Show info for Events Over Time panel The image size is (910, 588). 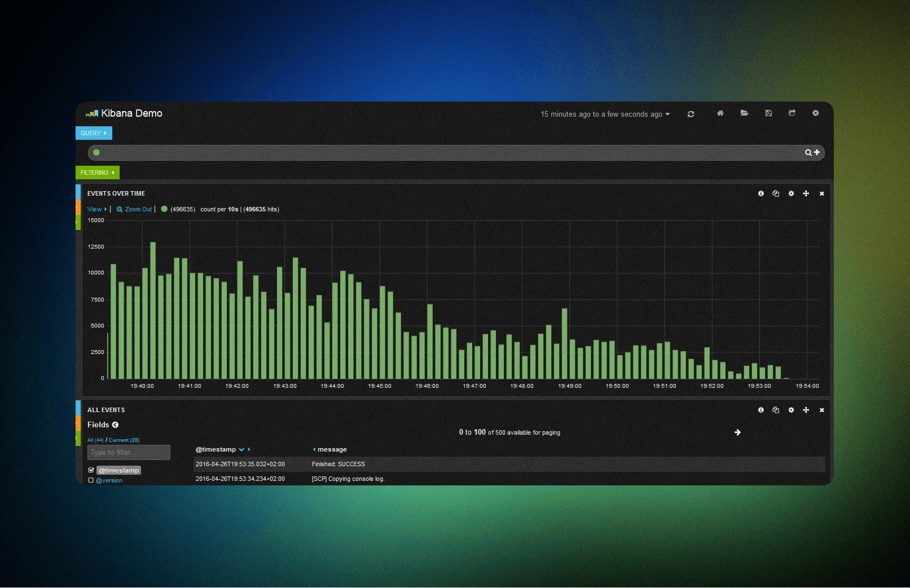(760, 193)
